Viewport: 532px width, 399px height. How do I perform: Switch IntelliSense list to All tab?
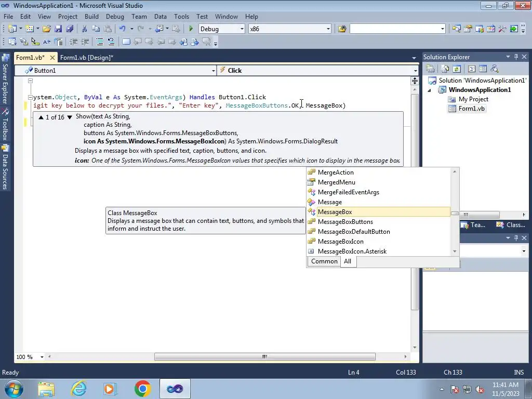pos(348,261)
